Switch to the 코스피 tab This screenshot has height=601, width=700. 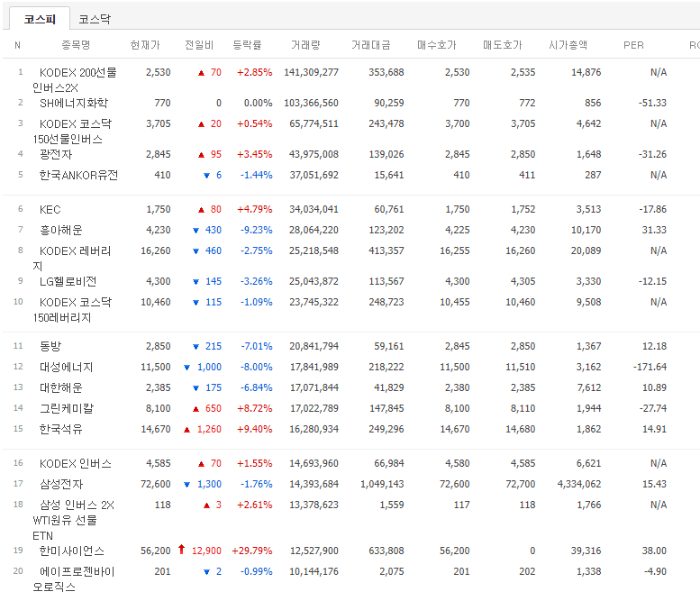click(x=40, y=19)
